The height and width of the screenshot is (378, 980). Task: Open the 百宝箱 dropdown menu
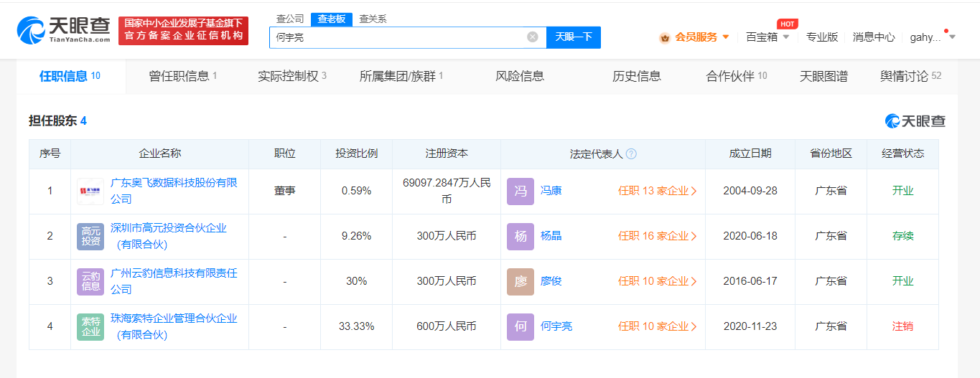[767, 37]
